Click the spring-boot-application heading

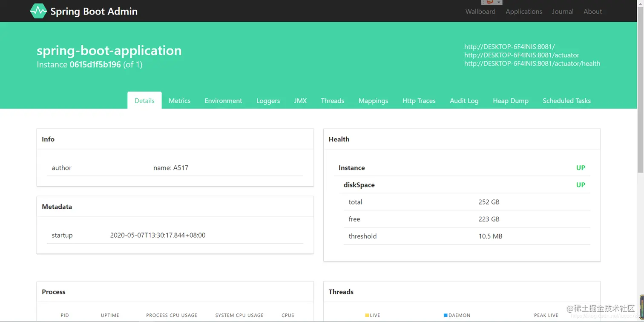tap(109, 50)
